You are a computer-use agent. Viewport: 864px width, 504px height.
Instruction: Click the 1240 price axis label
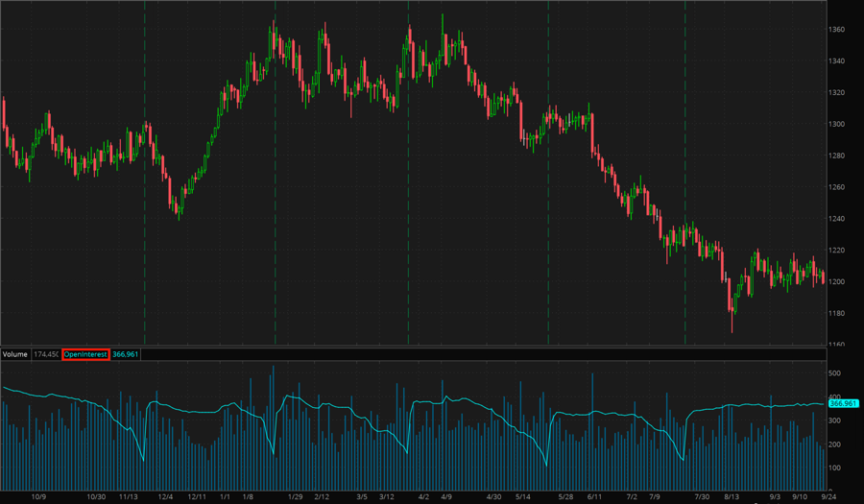[x=837, y=219]
